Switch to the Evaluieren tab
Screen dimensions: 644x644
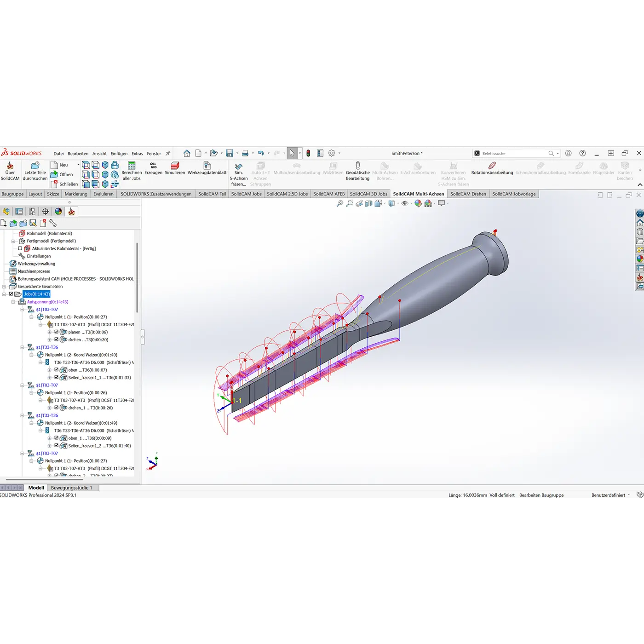[103, 194]
